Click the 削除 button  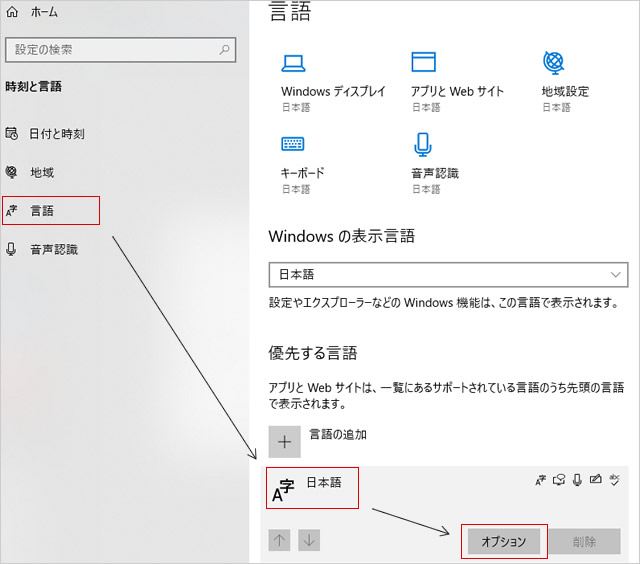[x=584, y=542]
